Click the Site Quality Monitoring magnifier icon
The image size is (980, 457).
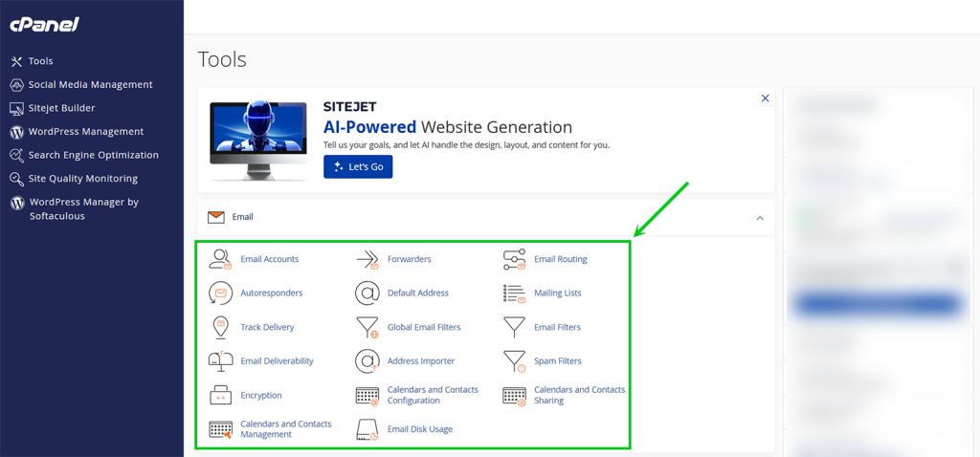(16, 179)
